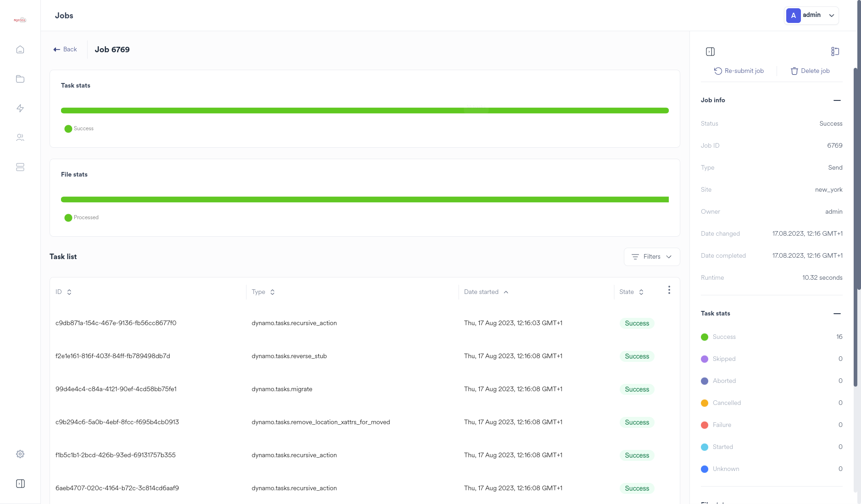This screenshot has width=861, height=504.
Task: Open the admin account menu
Action: click(x=811, y=15)
